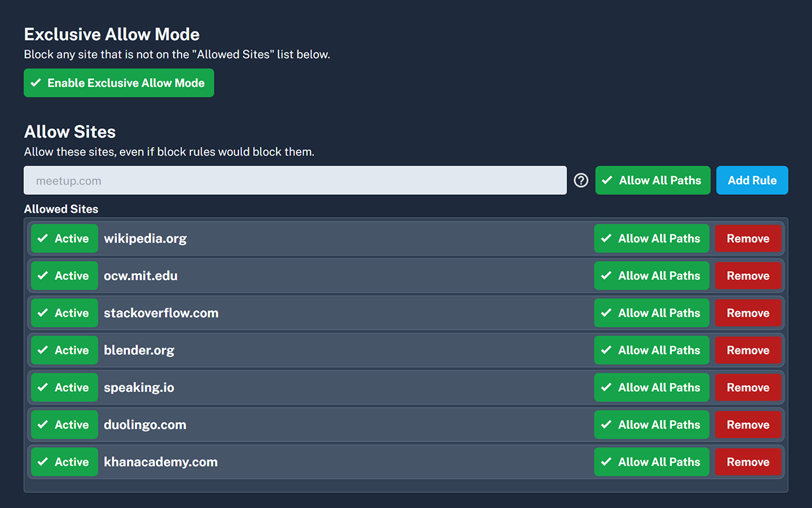
Task: Select the ocw.mit.edu site name text
Action: pos(141,276)
